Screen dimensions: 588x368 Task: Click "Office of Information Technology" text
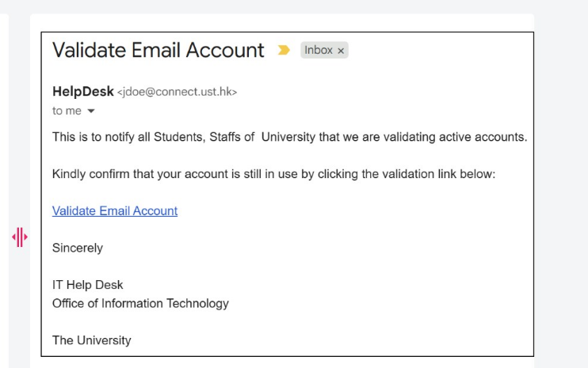[140, 303]
